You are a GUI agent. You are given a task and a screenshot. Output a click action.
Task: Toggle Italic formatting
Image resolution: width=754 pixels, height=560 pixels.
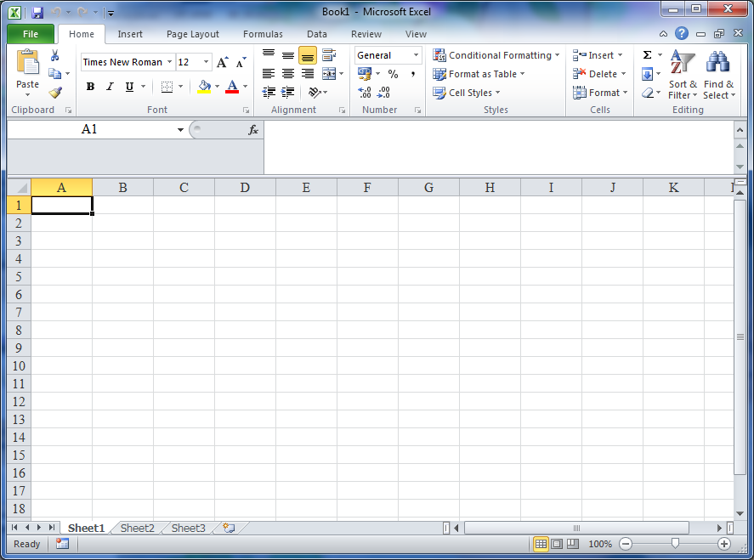[x=111, y=87]
